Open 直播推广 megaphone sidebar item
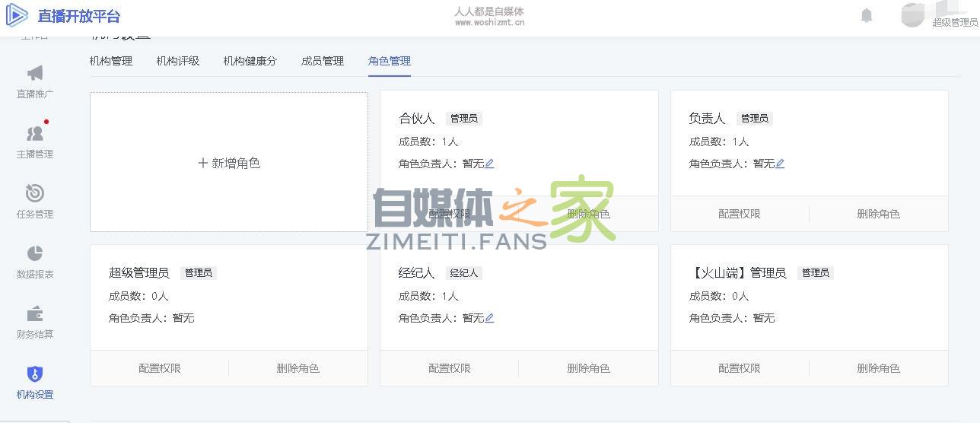The height and width of the screenshot is (423, 980). pos(35,82)
